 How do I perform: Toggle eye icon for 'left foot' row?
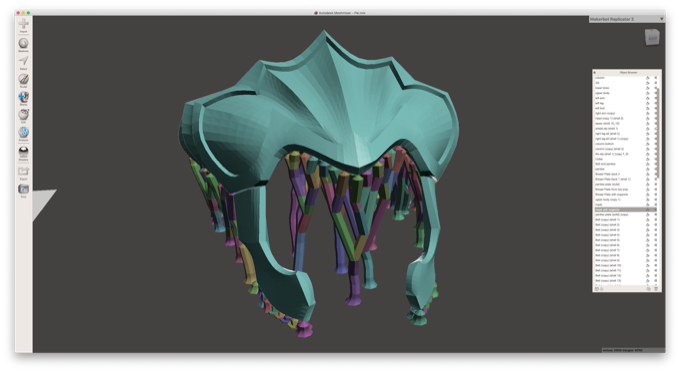[656, 108]
